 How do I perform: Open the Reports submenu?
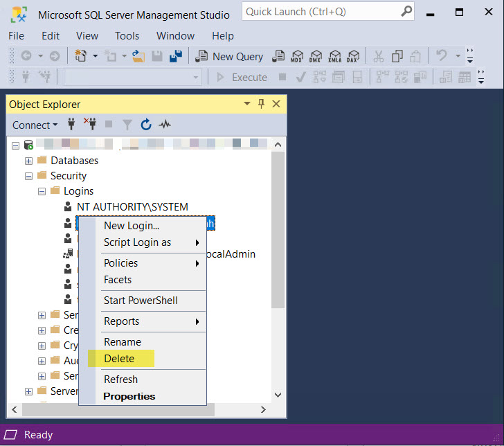pyautogui.click(x=143, y=321)
